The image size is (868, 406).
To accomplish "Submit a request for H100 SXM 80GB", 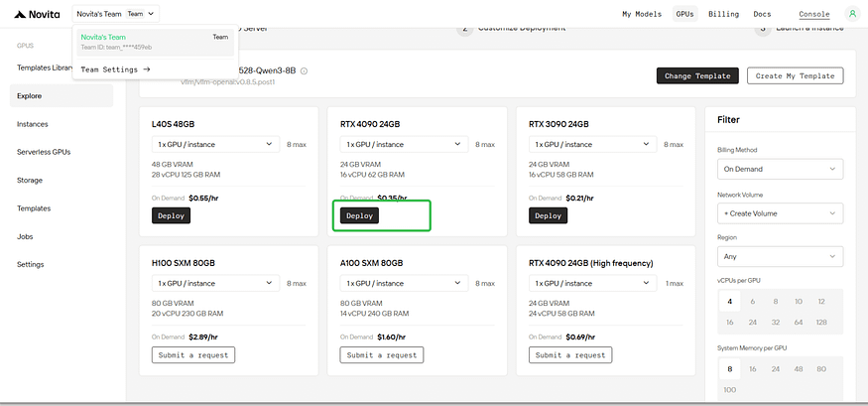I will [193, 355].
